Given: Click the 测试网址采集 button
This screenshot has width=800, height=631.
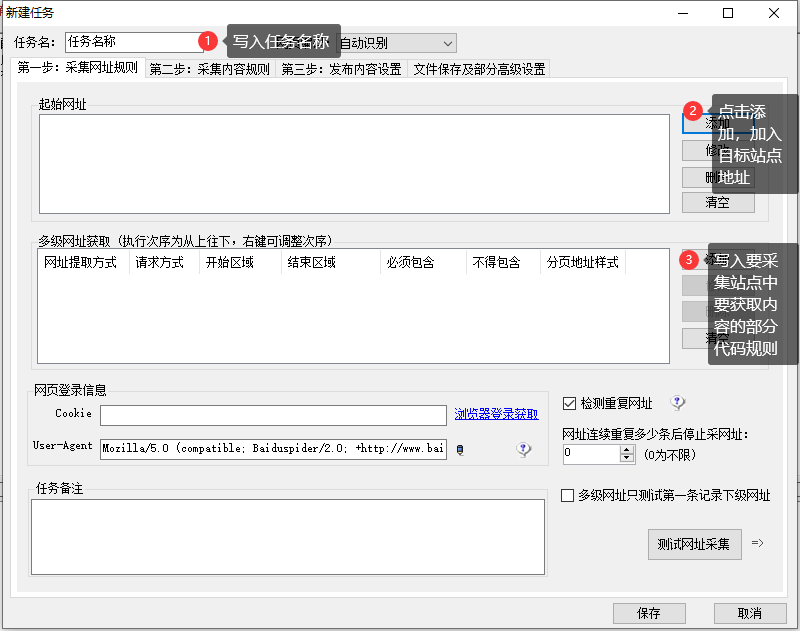Looking at the screenshot, I should click(x=694, y=544).
